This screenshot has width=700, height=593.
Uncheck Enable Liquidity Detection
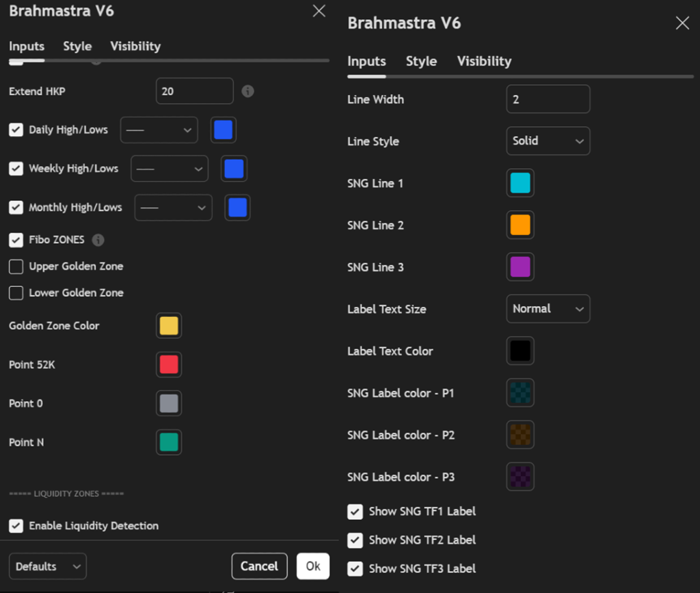[x=16, y=525]
